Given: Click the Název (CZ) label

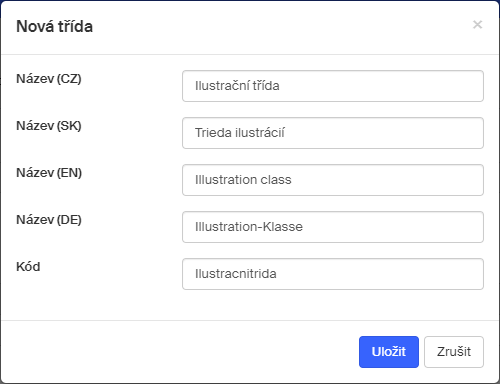Looking at the screenshot, I should coord(49,79).
